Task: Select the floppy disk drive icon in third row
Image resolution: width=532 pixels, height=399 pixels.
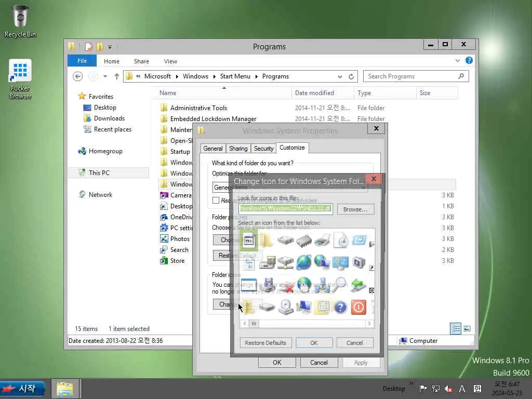Action: point(267,285)
